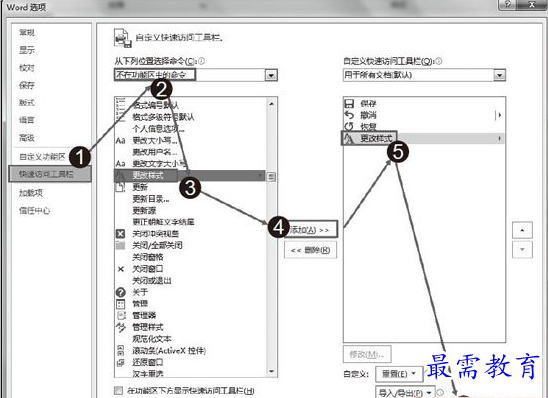Click the floppy disk icon beside 保存
This screenshot has height=398, width=548.
click(x=349, y=103)
